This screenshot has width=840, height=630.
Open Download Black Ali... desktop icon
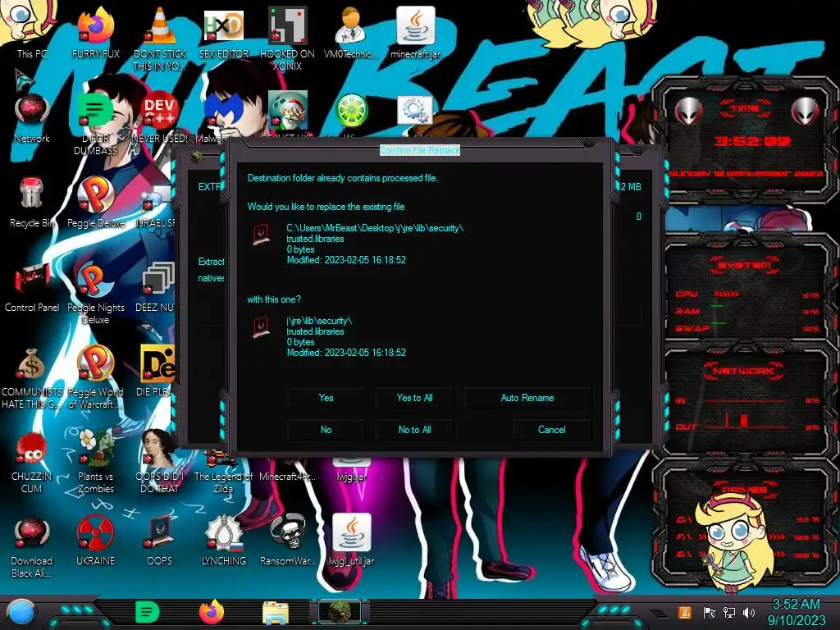pos(32,547)
